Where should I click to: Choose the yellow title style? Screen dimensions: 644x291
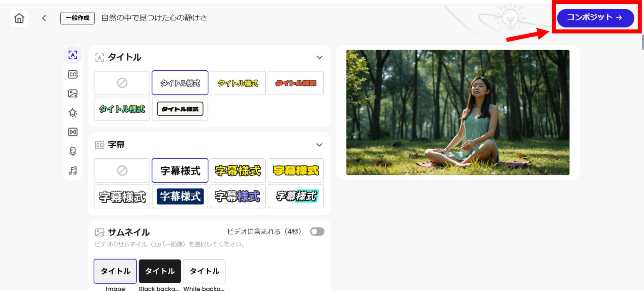[x=238, y=83]
